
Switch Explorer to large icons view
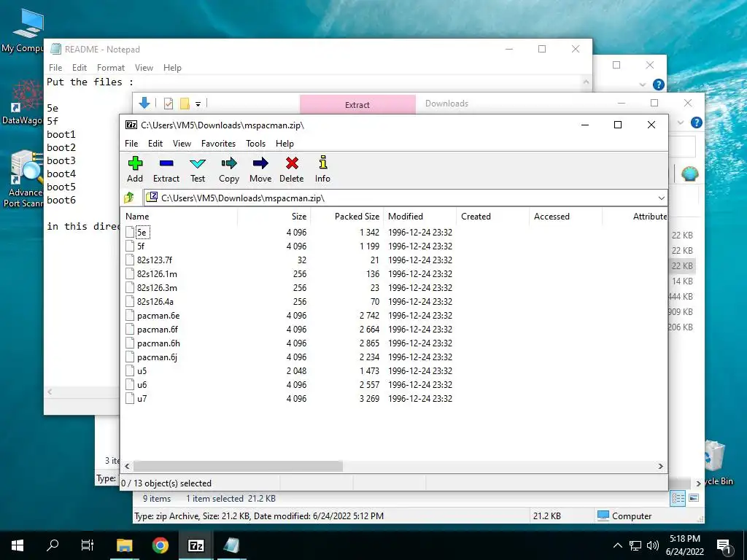(x=694, y=498)
